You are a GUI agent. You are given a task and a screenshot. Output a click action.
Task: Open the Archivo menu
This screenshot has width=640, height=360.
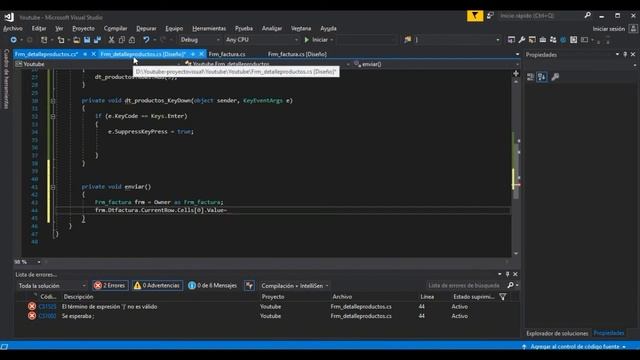click(13, 29)
